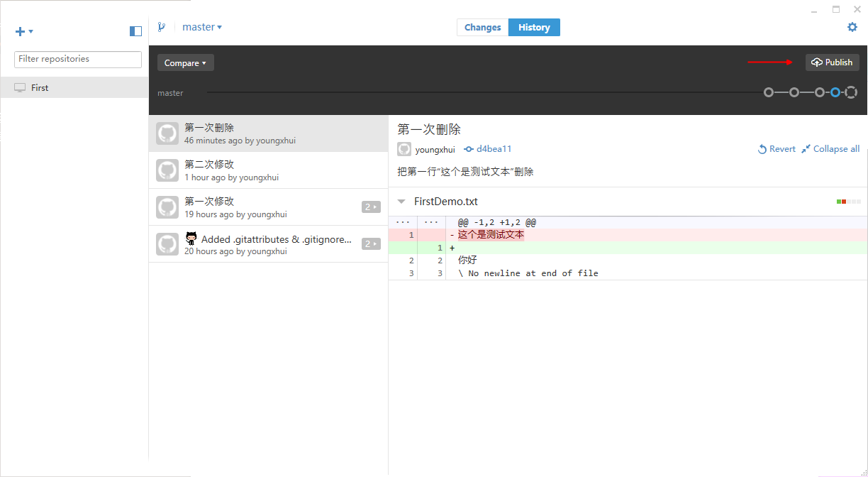
Task: Click avatar of Added .gitattributes commit
Action: pyautogui.click(x=167, y=244)
